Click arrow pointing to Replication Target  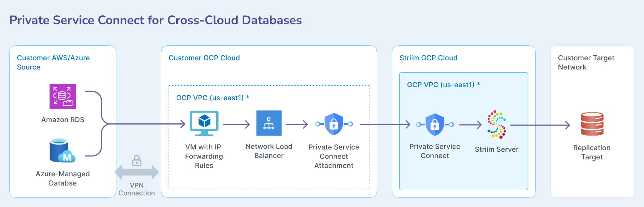540,125
